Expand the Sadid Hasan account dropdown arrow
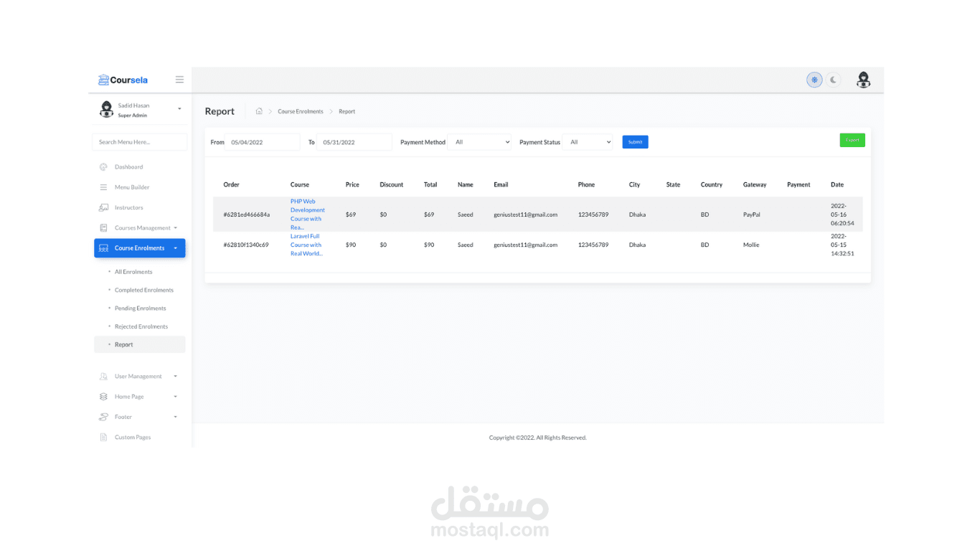 pos(179,109)
